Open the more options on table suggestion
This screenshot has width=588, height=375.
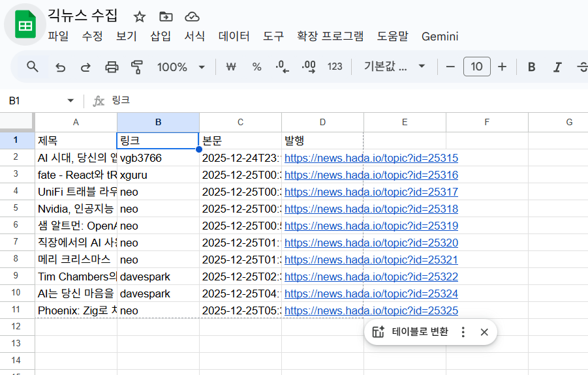(x=463, y=332)
